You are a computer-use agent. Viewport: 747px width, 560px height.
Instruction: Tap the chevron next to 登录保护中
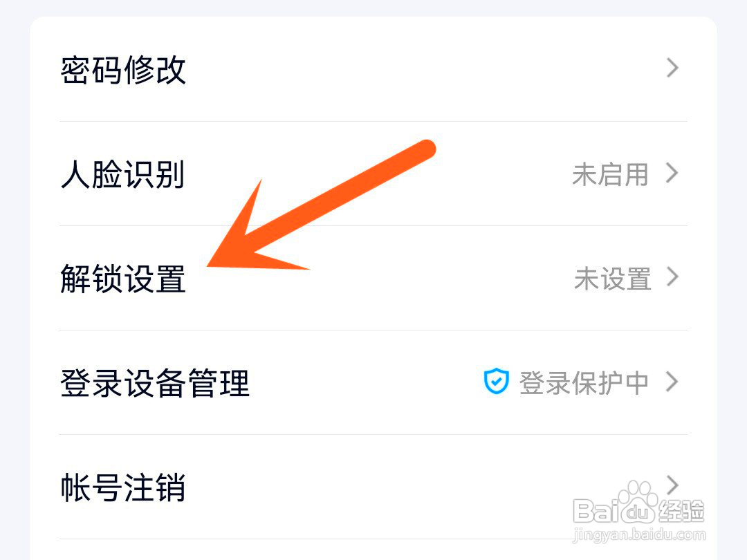(x=672, y=382)
